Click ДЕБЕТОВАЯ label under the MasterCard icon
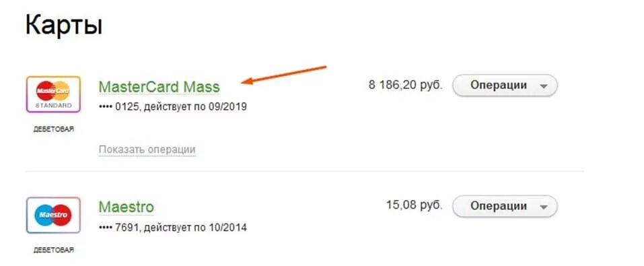644x266 pixels. 53,129
